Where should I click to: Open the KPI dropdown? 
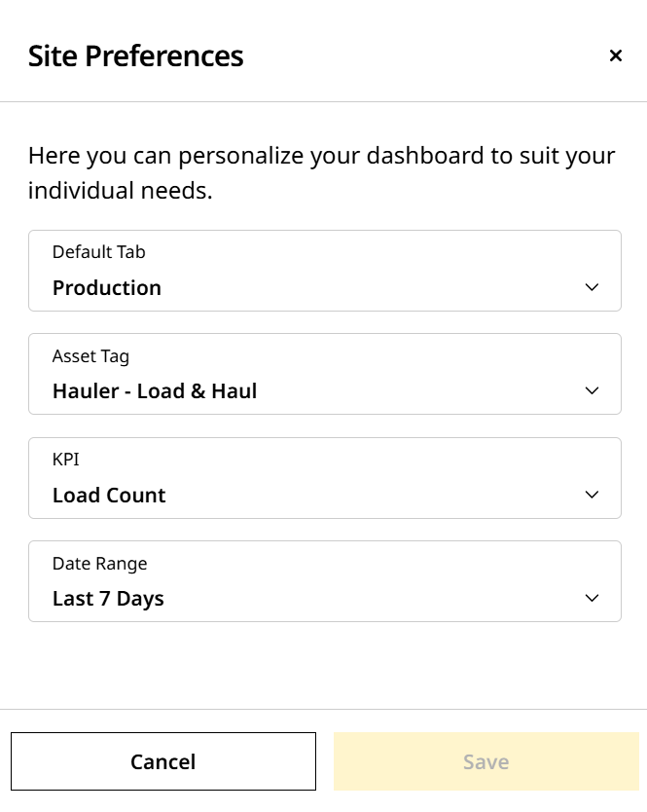tap(324, 478)
